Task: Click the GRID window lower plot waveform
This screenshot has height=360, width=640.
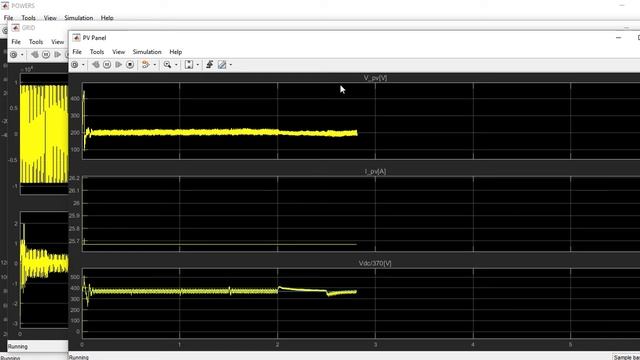Action: [44, 263]
